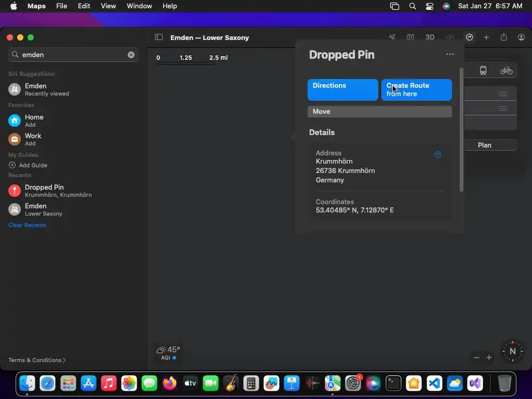
Task: Click the Home favorite
Action: coord(73,121)
